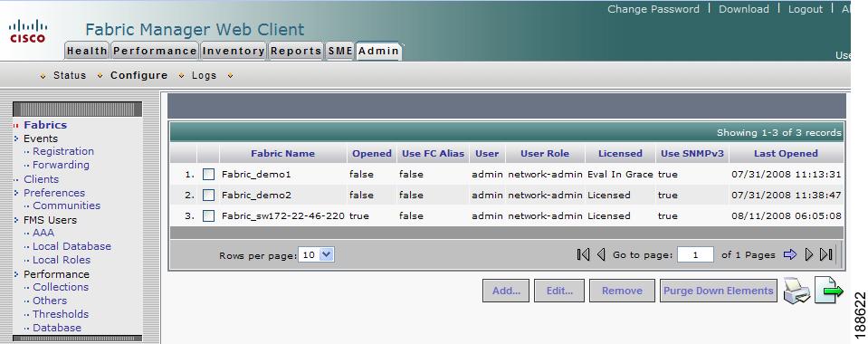Open Forwarding under Events
Image resolution: width=868 pixels, height=344 pixels.
[x=61, y=165]
